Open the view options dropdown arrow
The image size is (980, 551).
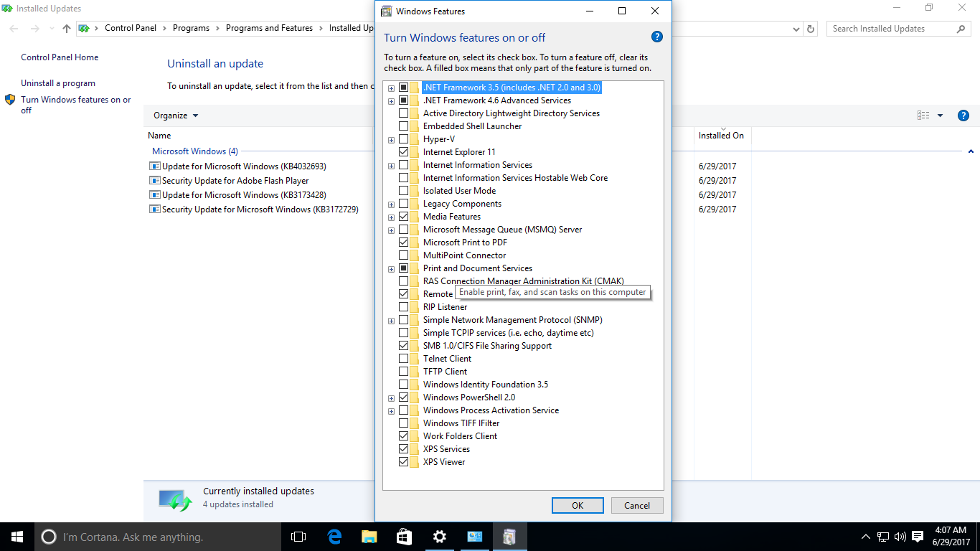point(940,116)
